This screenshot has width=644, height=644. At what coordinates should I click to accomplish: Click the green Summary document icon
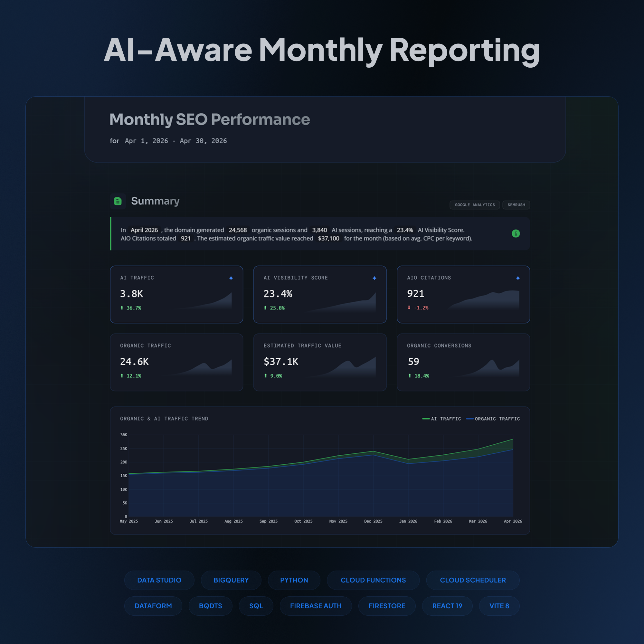click(x=118, y=201)
